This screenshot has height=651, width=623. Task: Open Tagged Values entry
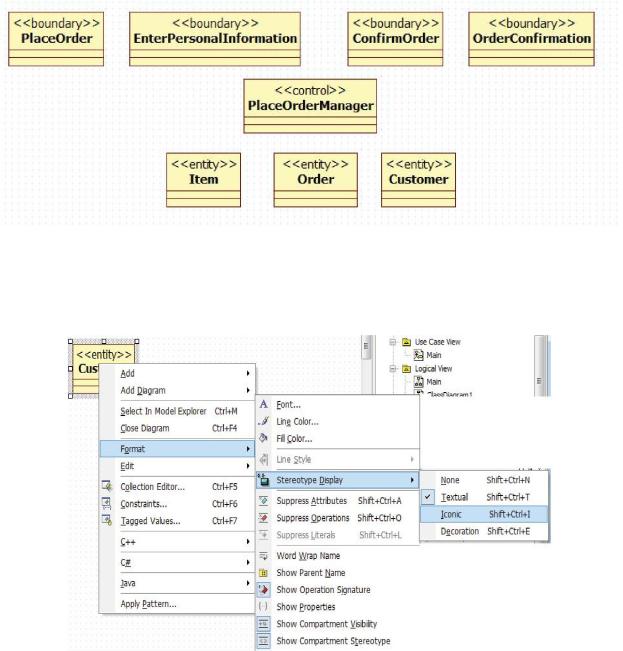[177, 521]
